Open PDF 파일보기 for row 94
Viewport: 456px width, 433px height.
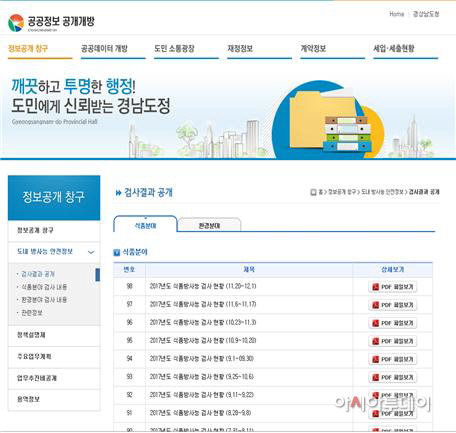tap(393, 359)
